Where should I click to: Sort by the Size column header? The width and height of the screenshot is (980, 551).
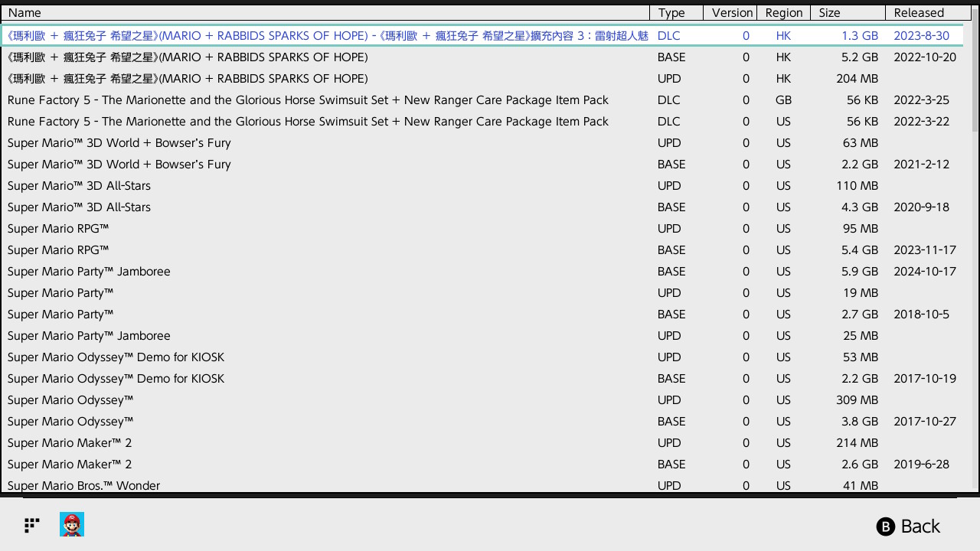(x=848, y=12)
